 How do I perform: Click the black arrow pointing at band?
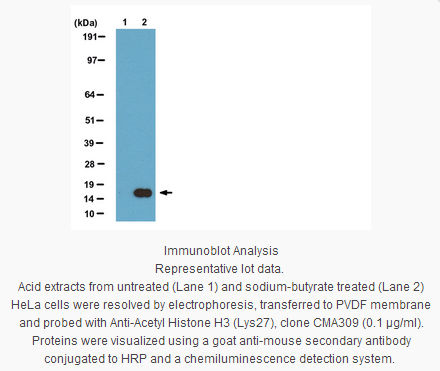[x=166, y=192]
